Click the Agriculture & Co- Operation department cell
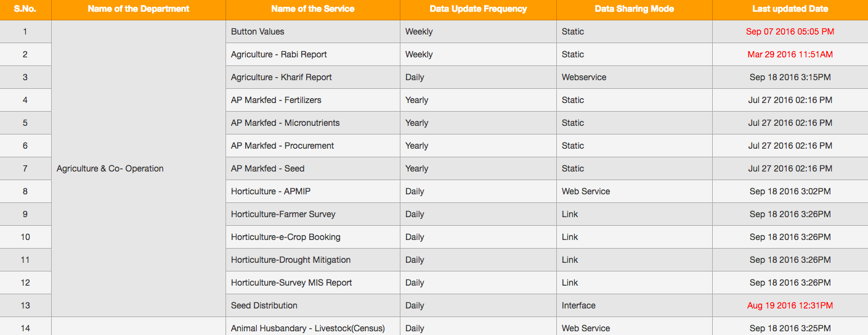 click(x=139, y=168)
